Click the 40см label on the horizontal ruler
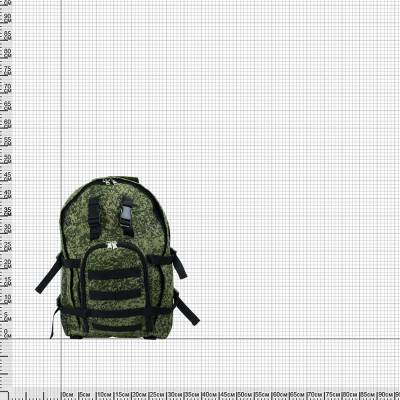The image size is (400, 400). [210, 395]
